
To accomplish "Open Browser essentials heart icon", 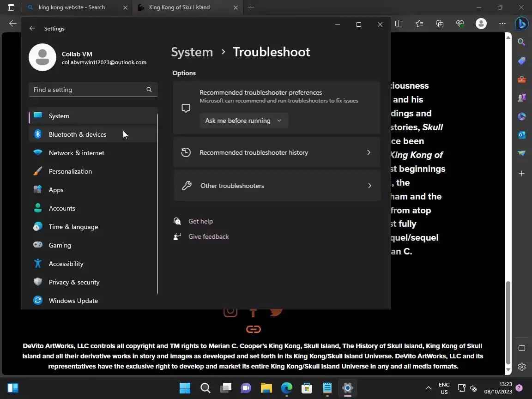I will (x=460, y=24).
